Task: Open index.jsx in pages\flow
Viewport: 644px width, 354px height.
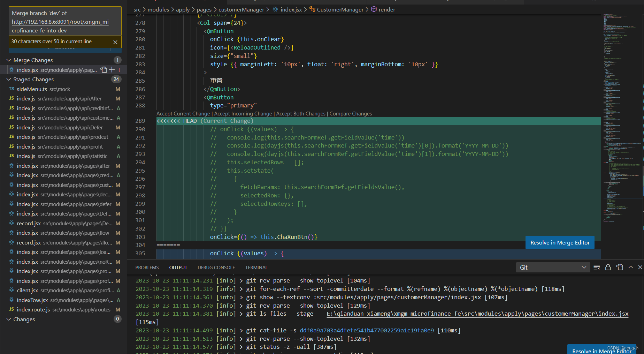Action: click(63, 233)
